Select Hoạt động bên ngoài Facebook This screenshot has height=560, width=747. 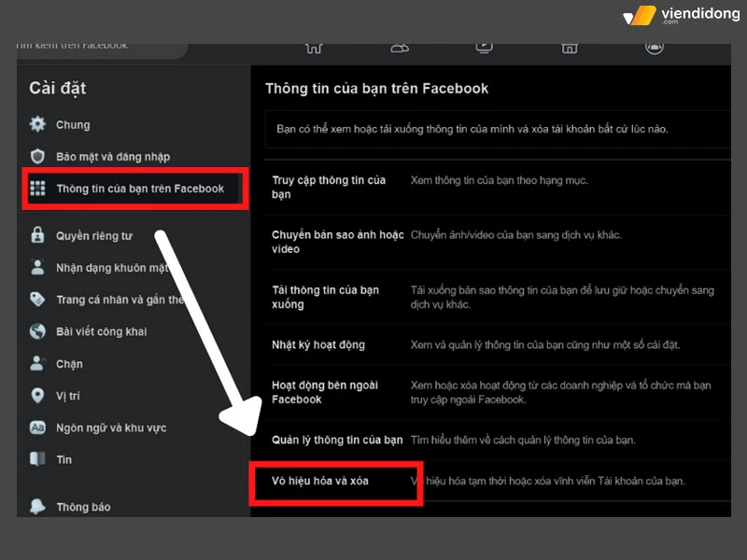pyautogui.click(x=323, y=392)
